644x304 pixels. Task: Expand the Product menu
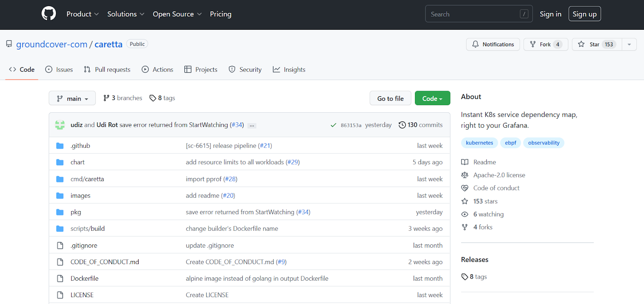coord(83,14)
